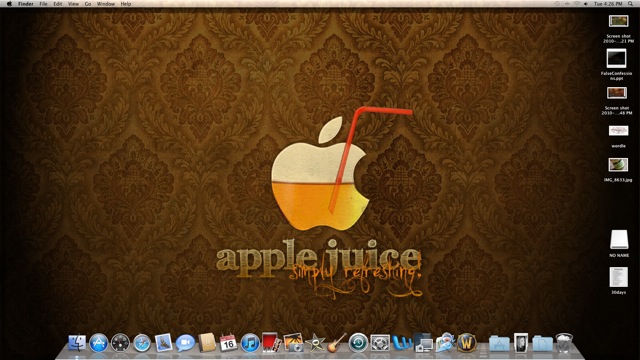Viewport: 640px width, 360px height.
Task: Open the Trash in the dock
Action: tap(564, 343)
